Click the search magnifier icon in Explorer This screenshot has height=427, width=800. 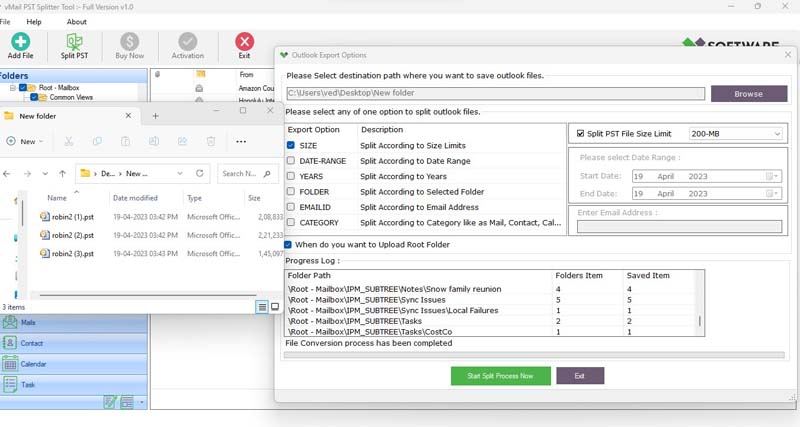(267, 173)
